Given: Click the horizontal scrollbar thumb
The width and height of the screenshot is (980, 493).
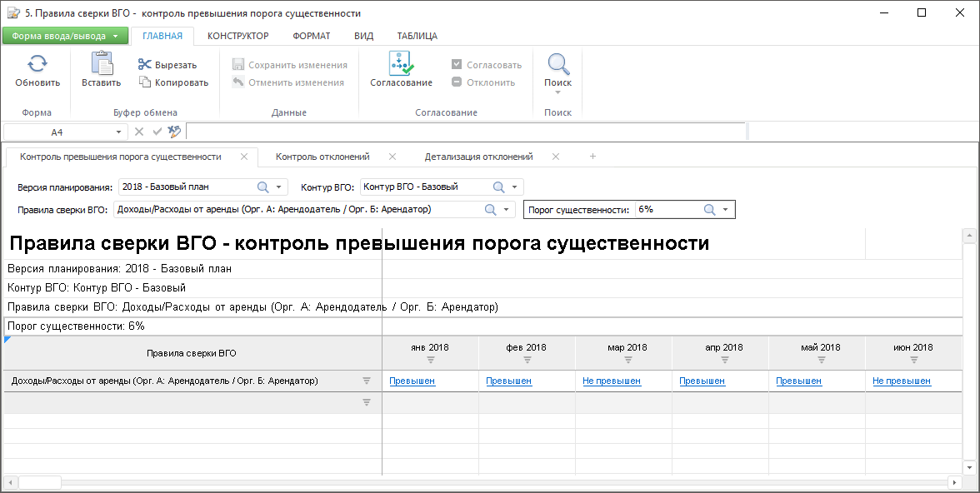Looking at the screenshot, I should tap(39, 482).
